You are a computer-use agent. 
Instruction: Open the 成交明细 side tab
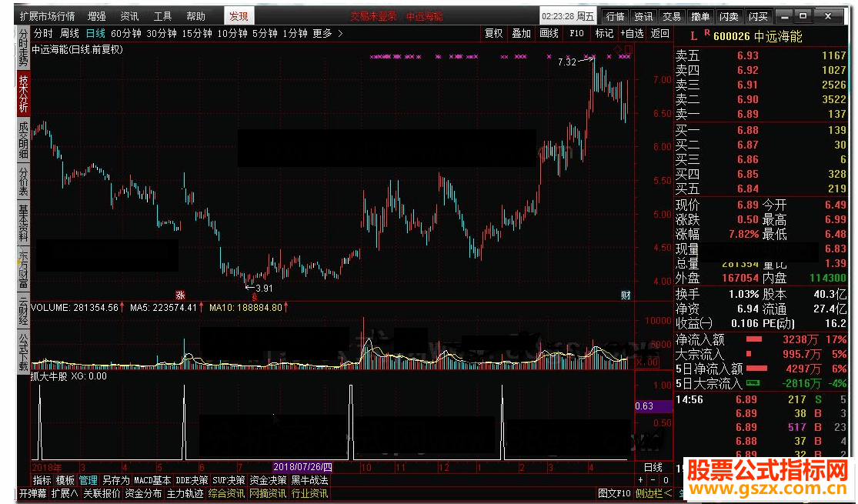[23, 140]
